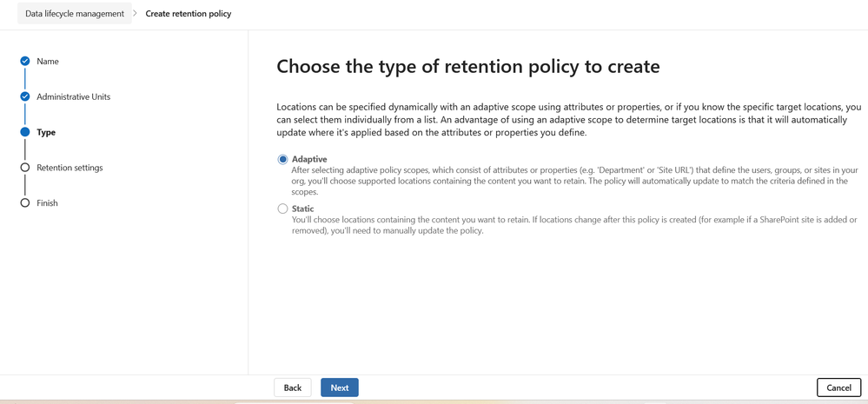868x404 pixels.
Task: Click the Back button
Action: [x=292, y=387]
